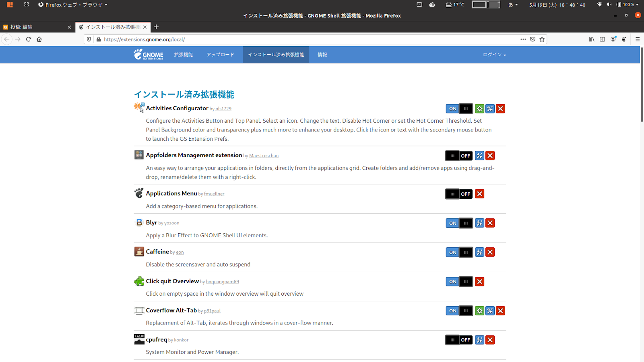
Task: Open author link nls1729
Action: coord(223,109)
